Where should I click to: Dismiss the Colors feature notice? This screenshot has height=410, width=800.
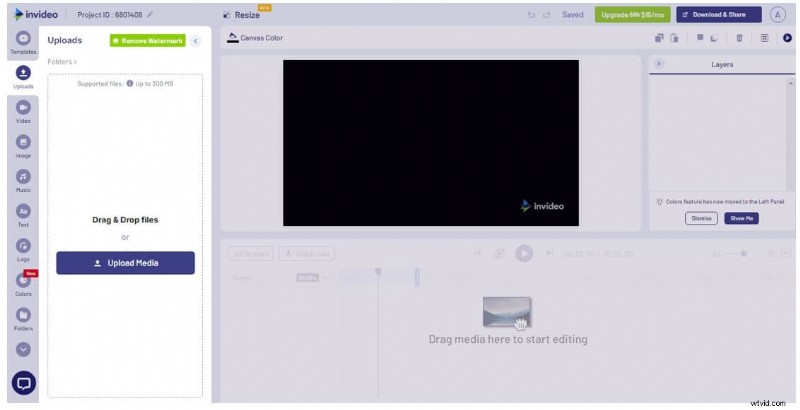point(701,218)
